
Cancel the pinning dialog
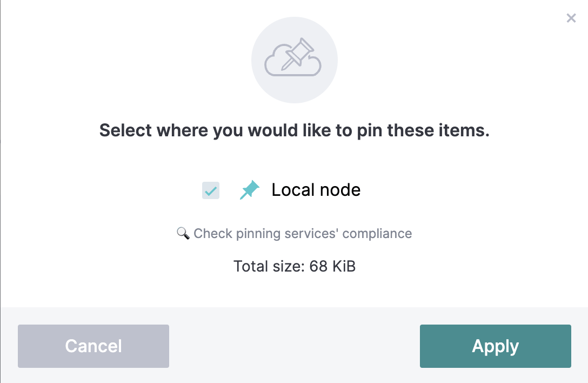[93, 346]
